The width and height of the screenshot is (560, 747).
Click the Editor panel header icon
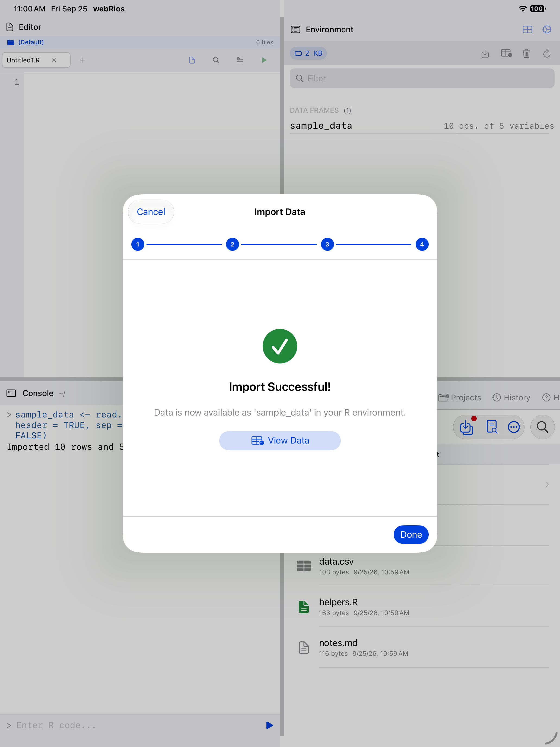10,27
